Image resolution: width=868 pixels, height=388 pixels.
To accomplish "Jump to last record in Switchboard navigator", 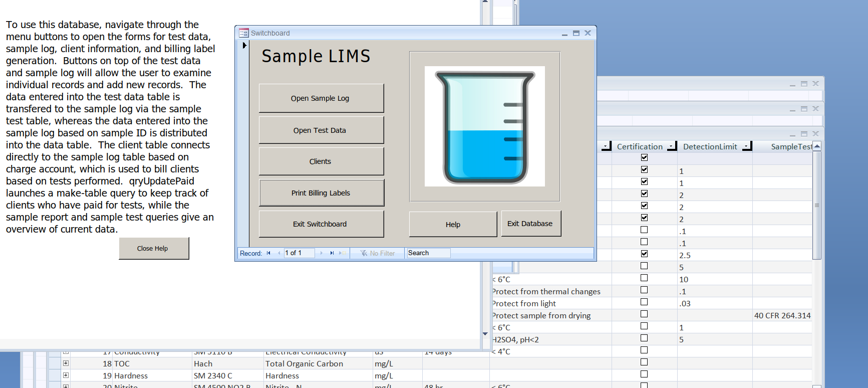I will click(332, 253).
